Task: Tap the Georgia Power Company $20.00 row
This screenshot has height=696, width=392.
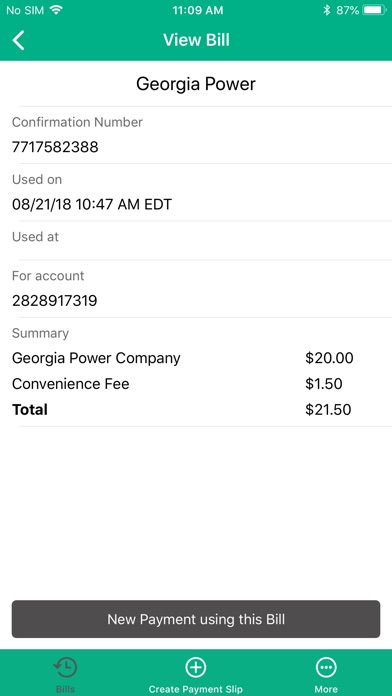Action: [196, 358]
